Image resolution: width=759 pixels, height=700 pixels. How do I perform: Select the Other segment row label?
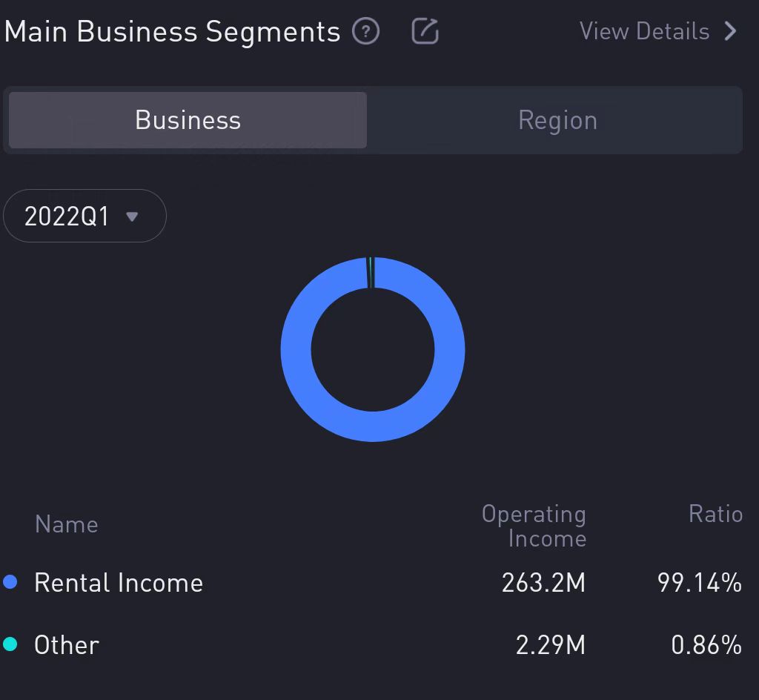67,644
